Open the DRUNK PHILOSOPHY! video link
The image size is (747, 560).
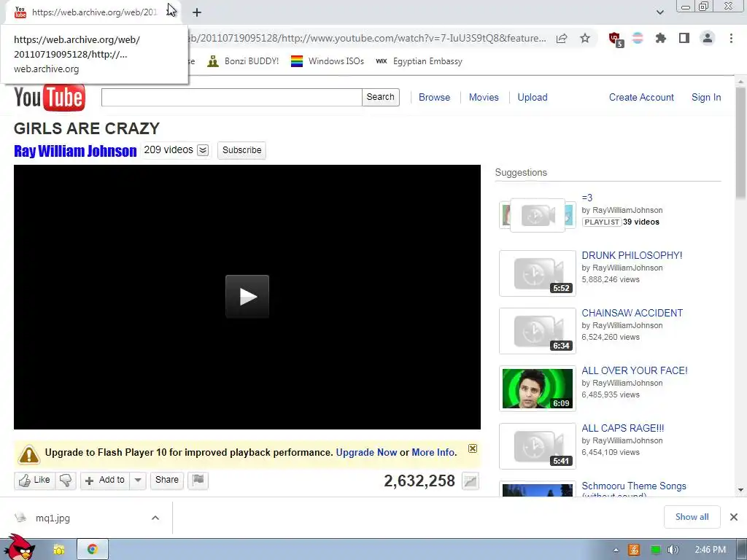[632, 255]
